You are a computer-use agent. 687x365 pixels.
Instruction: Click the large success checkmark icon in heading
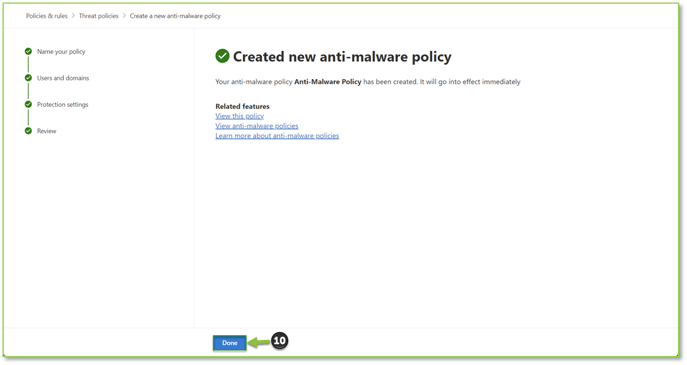coord(222,56)
